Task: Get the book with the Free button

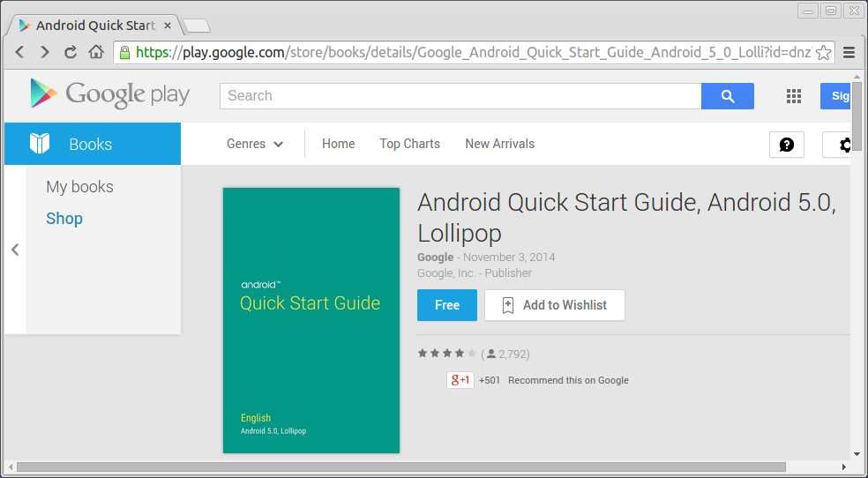Action: pyautogui.click(x=447, y=305)
